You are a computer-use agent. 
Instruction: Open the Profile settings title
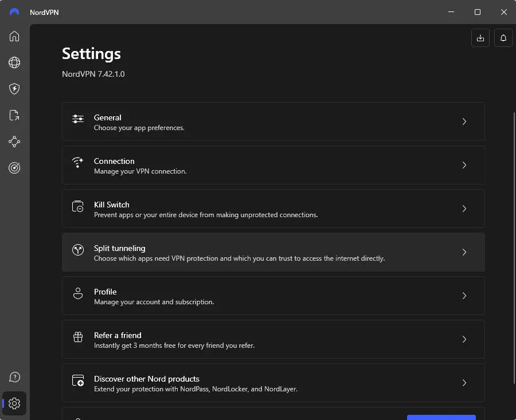[x=105, y=292]
